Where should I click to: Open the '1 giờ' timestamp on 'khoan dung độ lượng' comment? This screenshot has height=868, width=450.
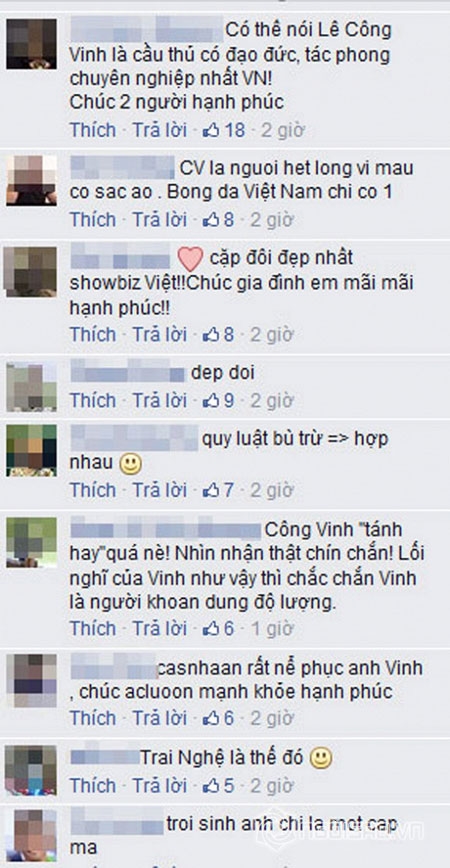(272, 628)
